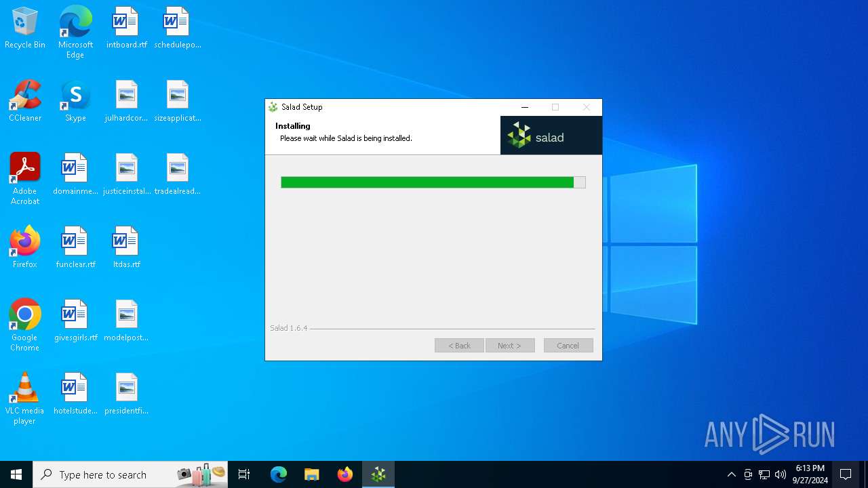Open Microsoft Edge from taskbar
Screen dimensions: 868x488
click(x=279, y=474)
